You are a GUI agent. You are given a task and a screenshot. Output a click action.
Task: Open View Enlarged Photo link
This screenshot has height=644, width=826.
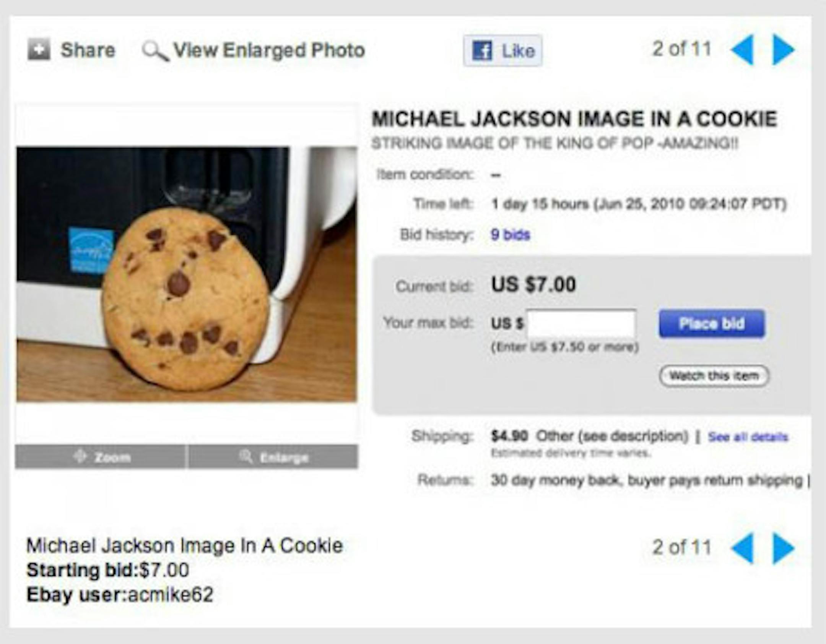269,50
